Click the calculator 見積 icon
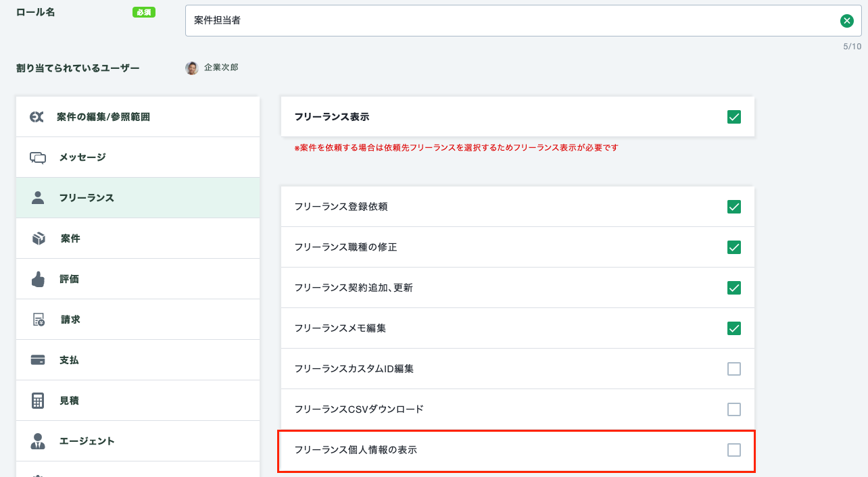 pos(38,401)
